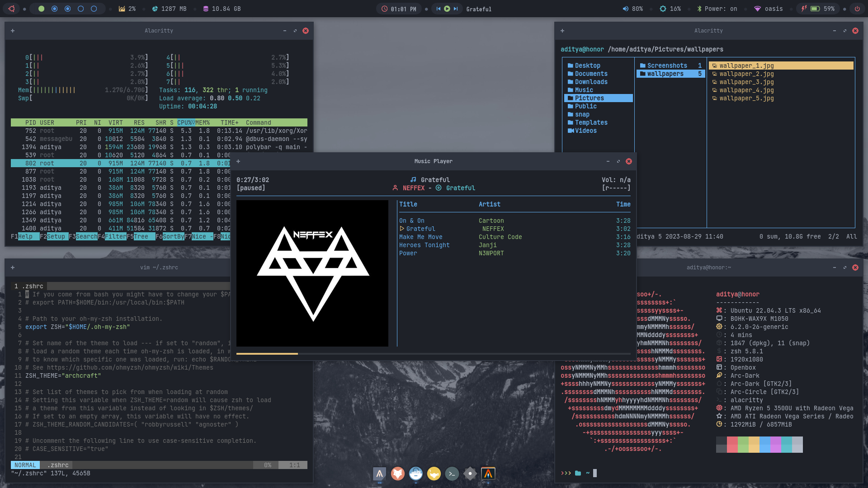Launch the terminal icon in dock
Viewport: 868px width, 488px height.
452,474
